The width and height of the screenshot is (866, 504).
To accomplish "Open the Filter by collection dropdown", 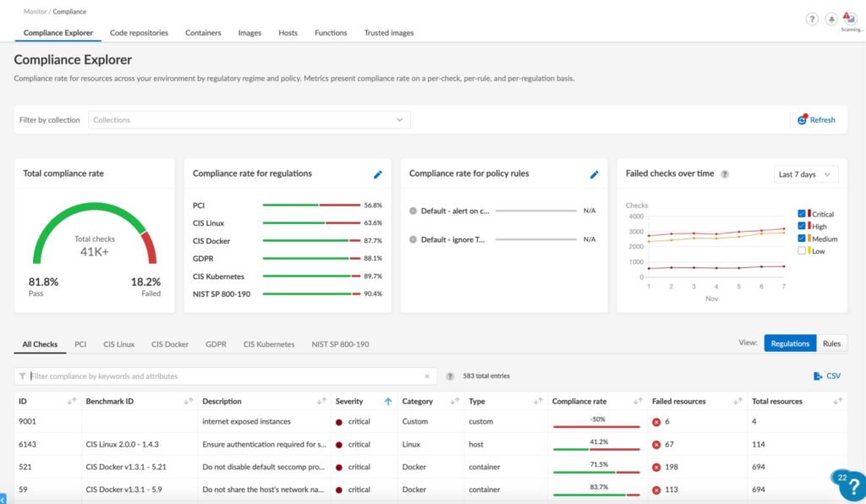I will point(249,120).
